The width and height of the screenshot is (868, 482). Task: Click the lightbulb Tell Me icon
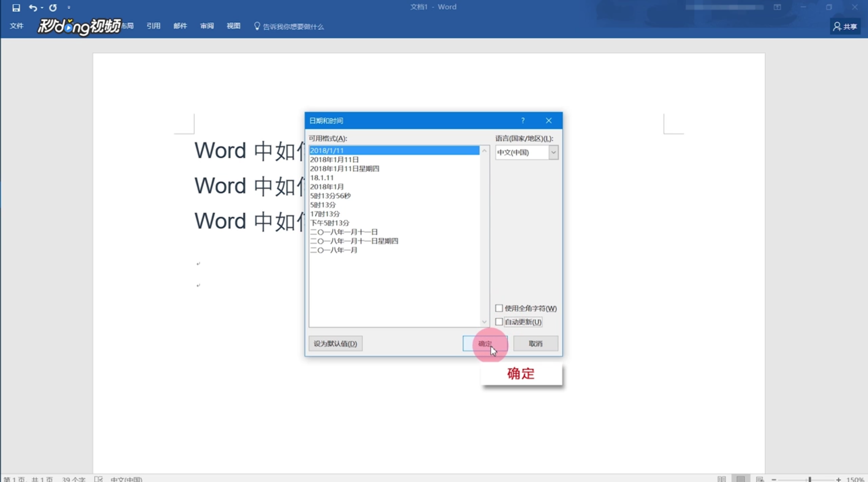pos(257,26)
